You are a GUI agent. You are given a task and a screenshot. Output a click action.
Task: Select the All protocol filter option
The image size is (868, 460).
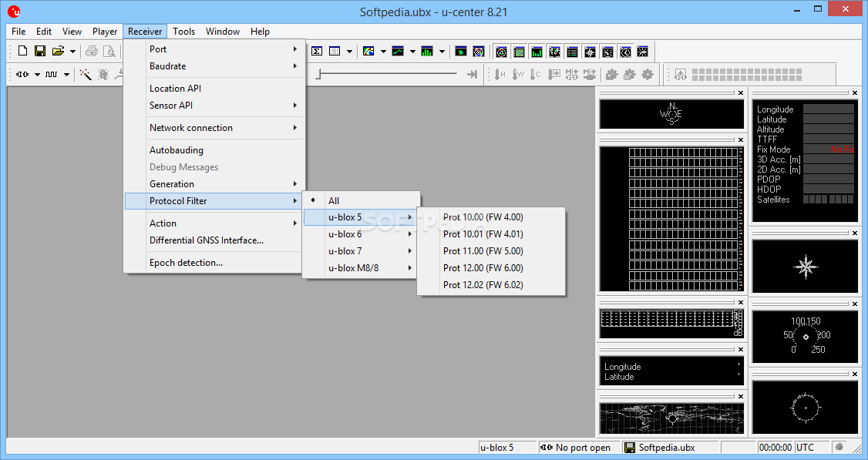[x=362, y=200]
